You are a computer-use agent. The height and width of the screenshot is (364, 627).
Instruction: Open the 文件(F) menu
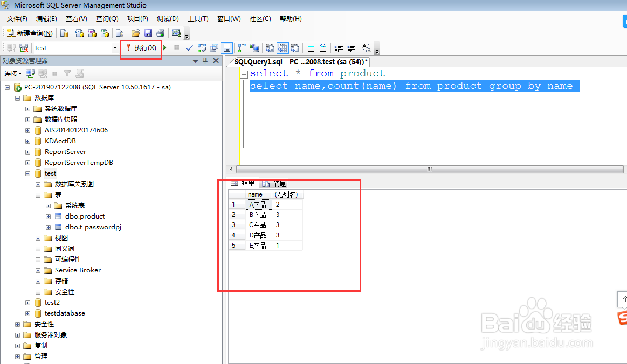[x=17, y=19]
